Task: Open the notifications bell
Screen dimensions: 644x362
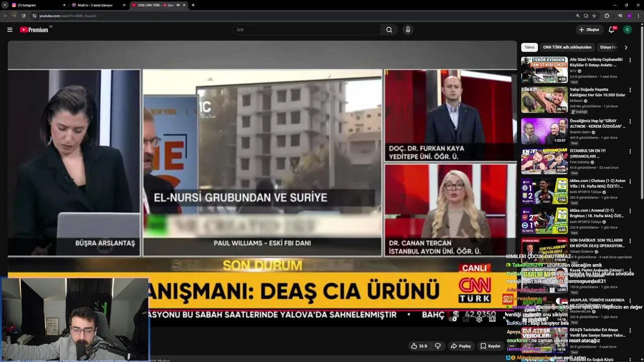Action: [x=612, y=30]
